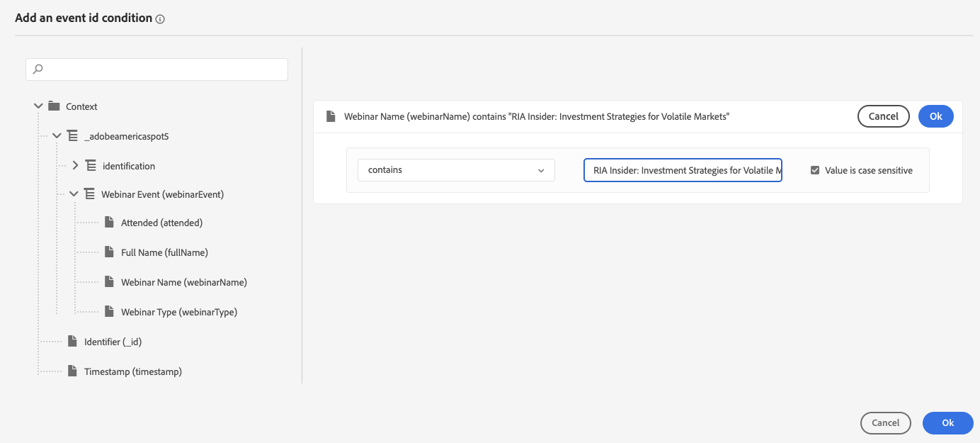Click the identification object icon

coord(91,166)
